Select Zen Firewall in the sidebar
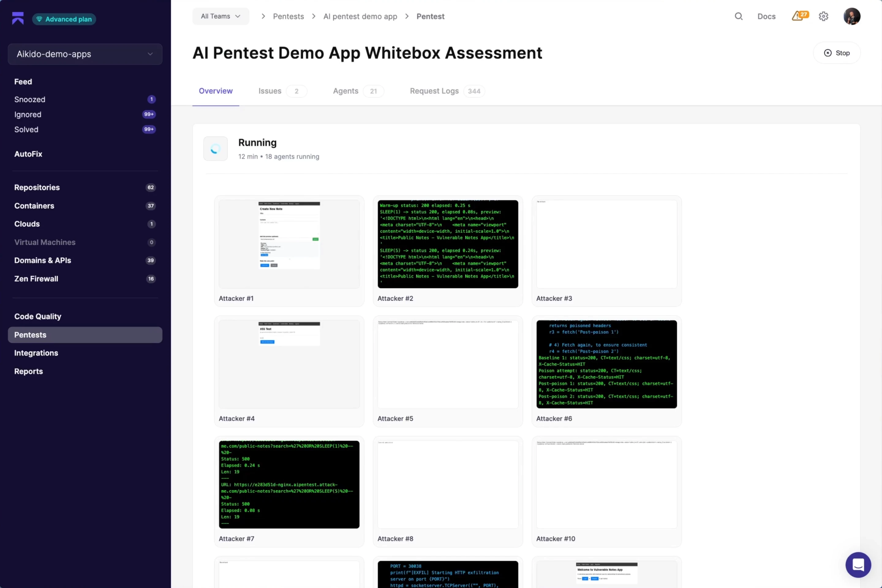 [x=36, y=279]
